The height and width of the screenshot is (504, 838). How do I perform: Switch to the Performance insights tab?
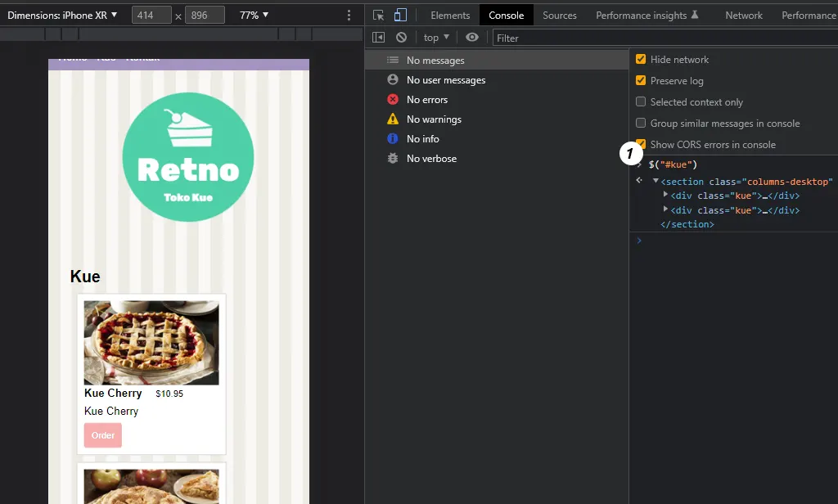click(x=647, y=16)
